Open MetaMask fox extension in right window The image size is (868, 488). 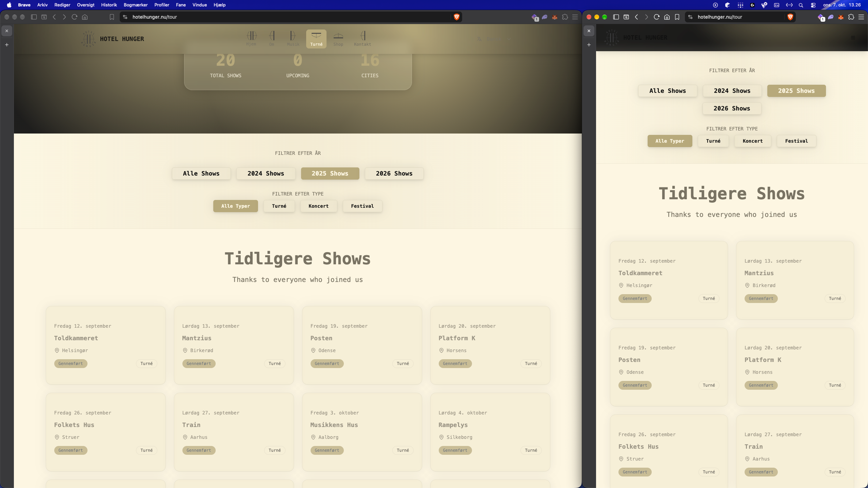[841, 17]
